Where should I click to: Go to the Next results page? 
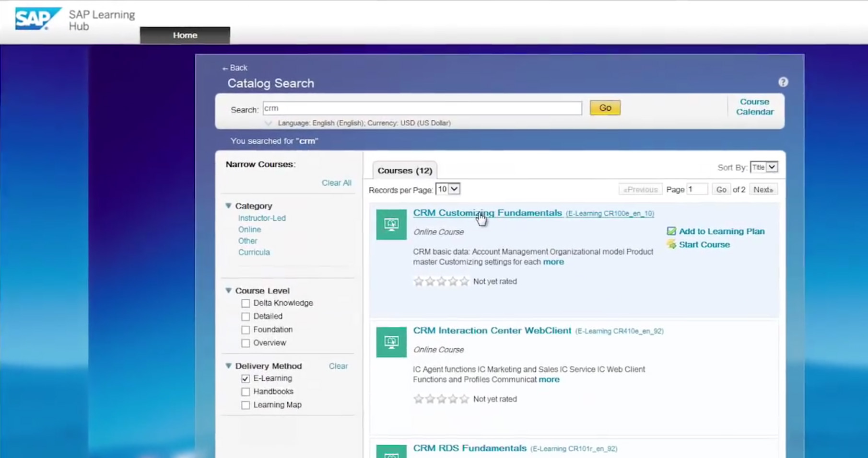point(762,190)
